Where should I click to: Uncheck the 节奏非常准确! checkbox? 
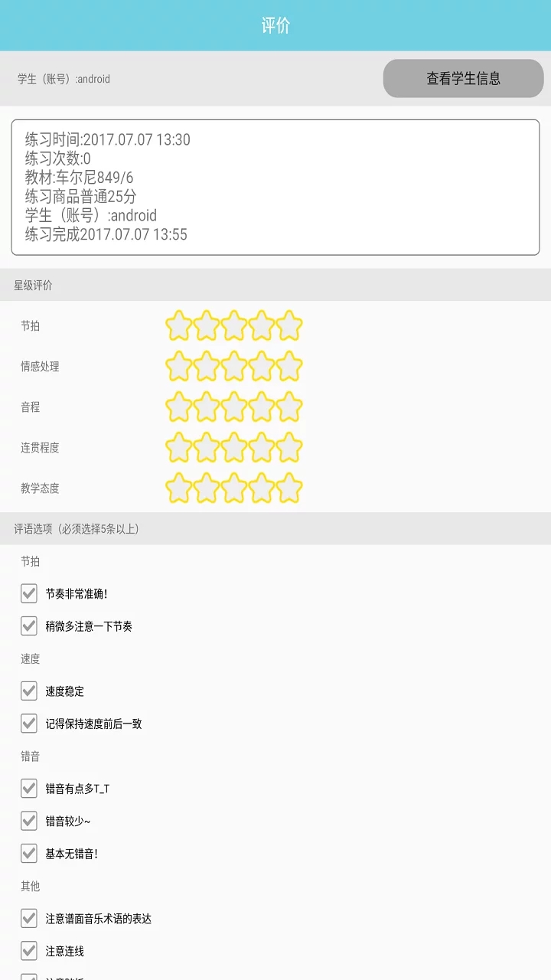tap(29, 593)
